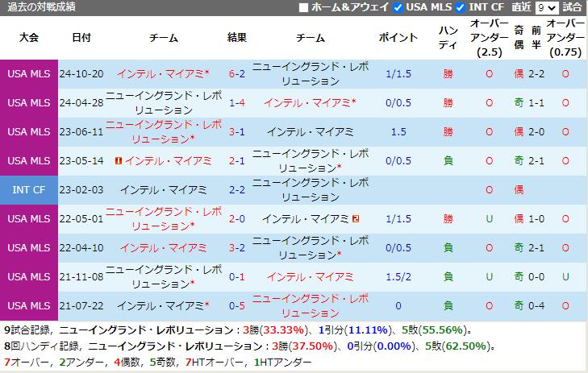Click the ハンディ column header
This screenshot has width=588, height=373.
point(448,37)
